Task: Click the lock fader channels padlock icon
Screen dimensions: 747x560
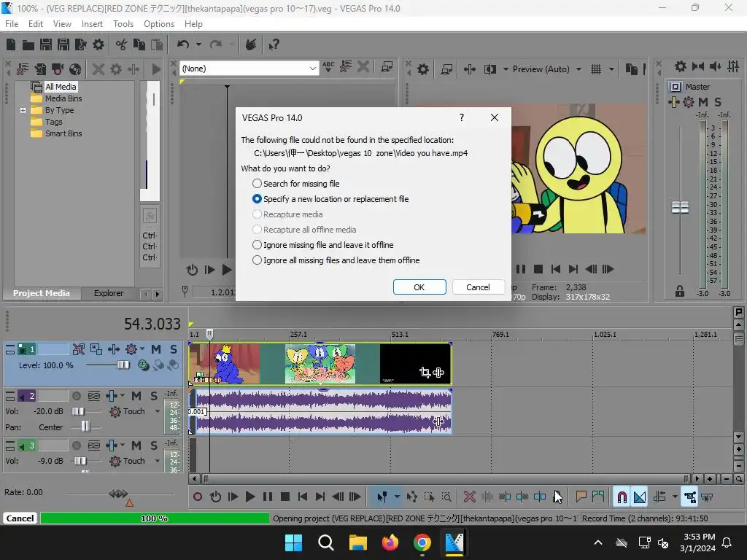Action: [x=679, y=291]
